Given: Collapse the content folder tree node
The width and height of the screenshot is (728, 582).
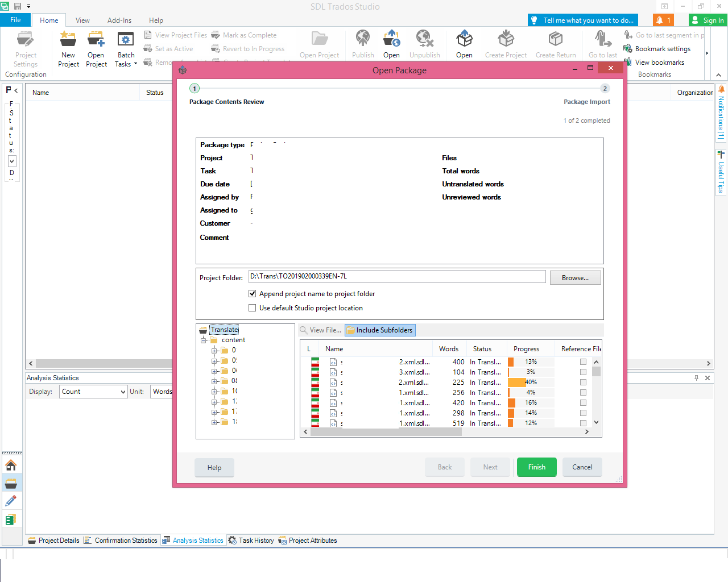Looking at the screenshot, I should click(x=204, y=340).
